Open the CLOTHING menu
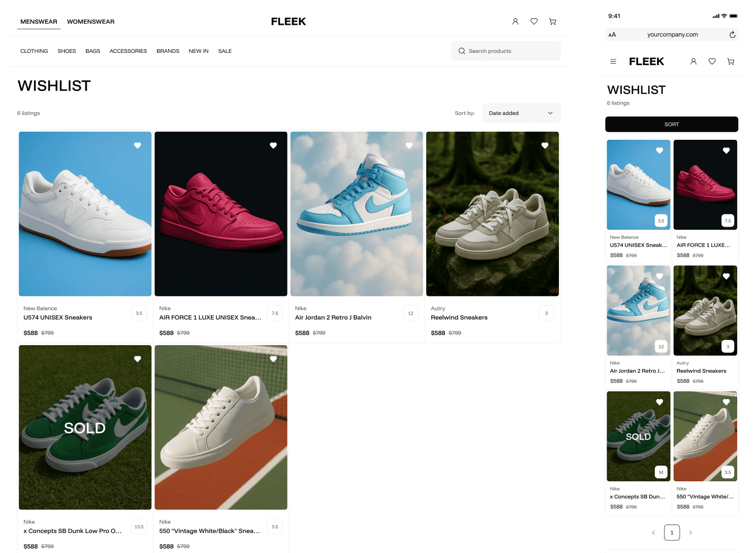The image size is (756, 553). pos(34,51)
